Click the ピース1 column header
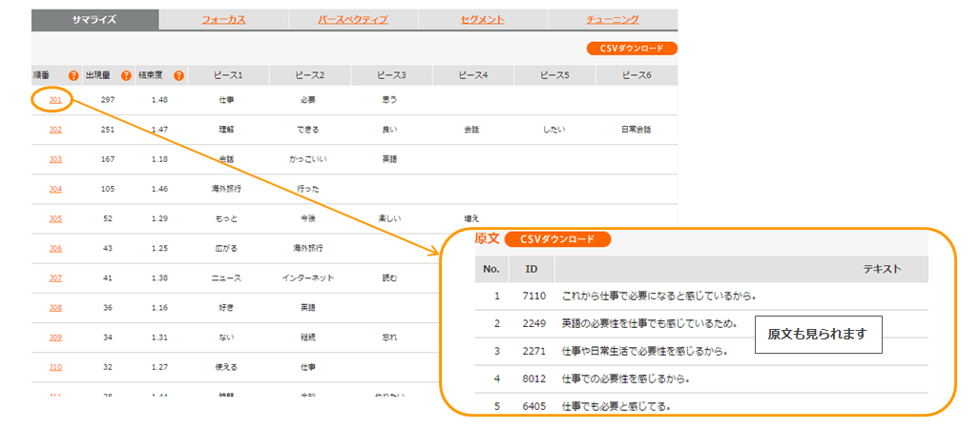 coord(227,75)
